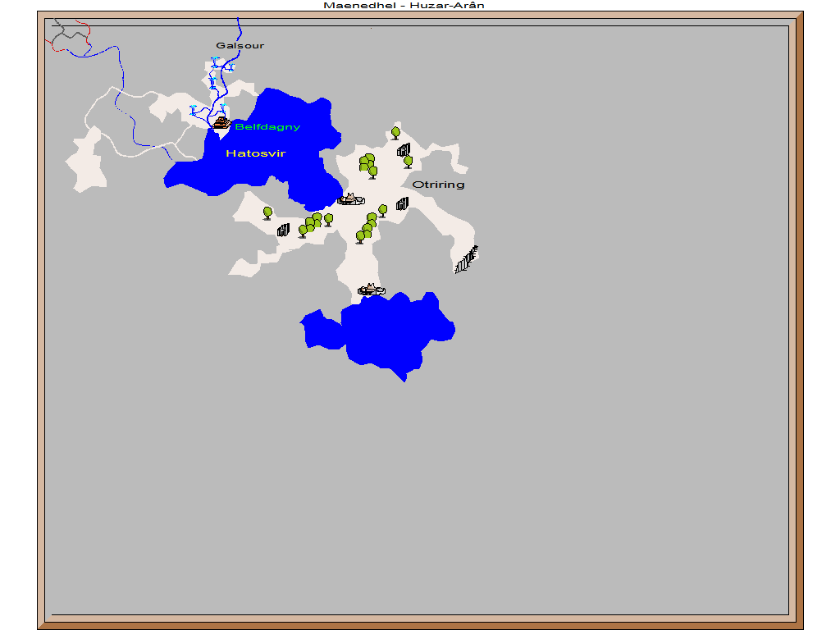This screenshot has width=840, height=630.
Task: Select the pillar ruins icon under the Otriring label
Action: [402, 203]
